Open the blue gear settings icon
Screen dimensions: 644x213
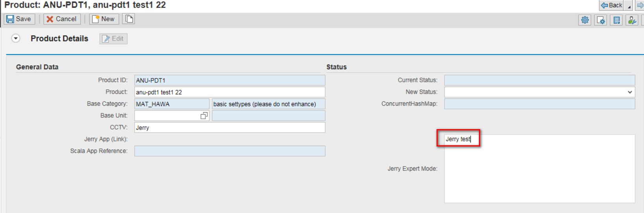(585, 20)
